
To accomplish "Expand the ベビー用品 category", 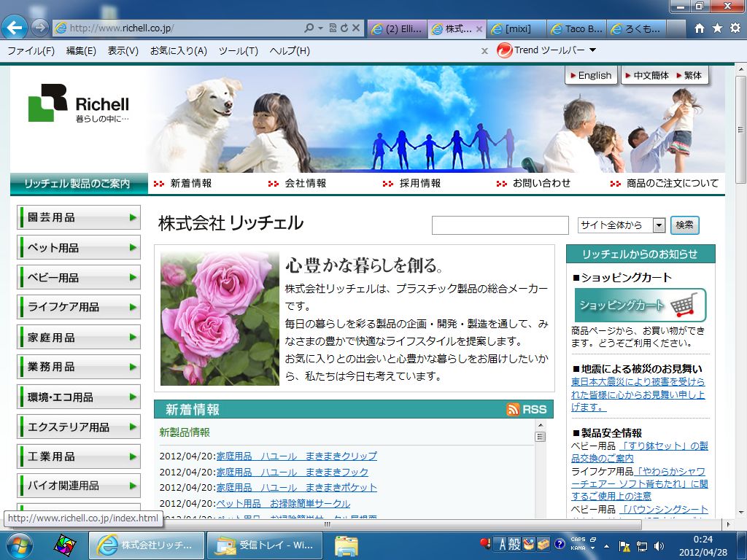I will [79, 277].
